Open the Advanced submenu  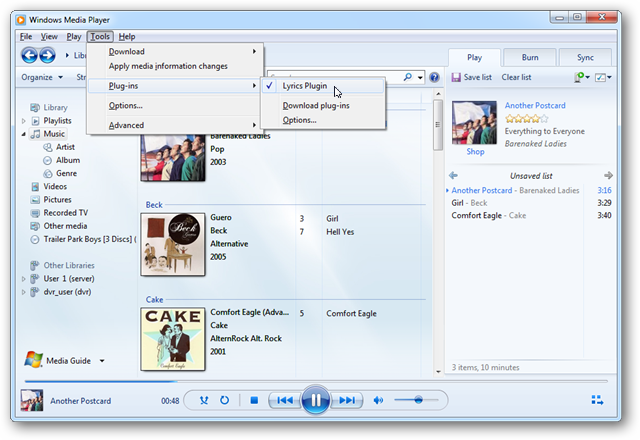tap(176, 125)
